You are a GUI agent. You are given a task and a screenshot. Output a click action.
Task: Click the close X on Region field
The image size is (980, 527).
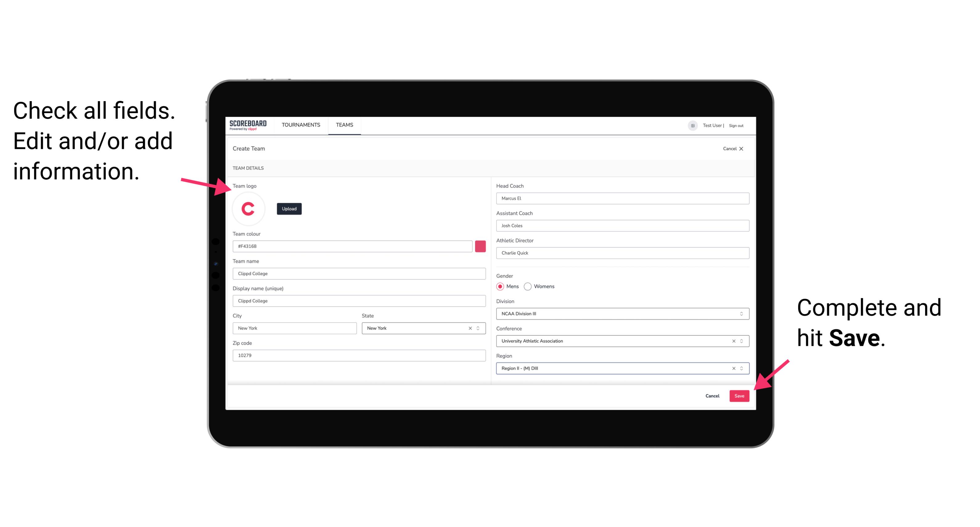pyautogui.click(x=733, y=368)
